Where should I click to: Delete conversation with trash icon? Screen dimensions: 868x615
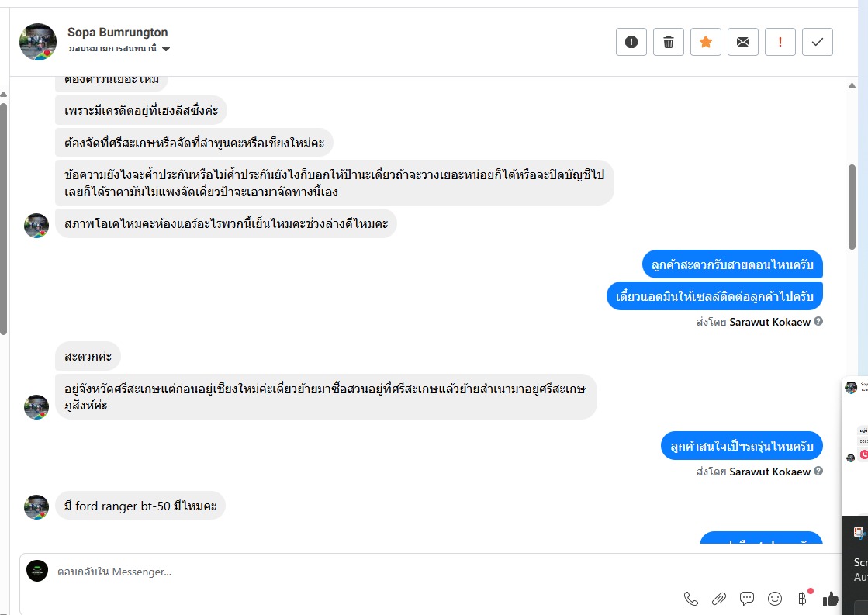pyautogui.click(x=668, y=42)
